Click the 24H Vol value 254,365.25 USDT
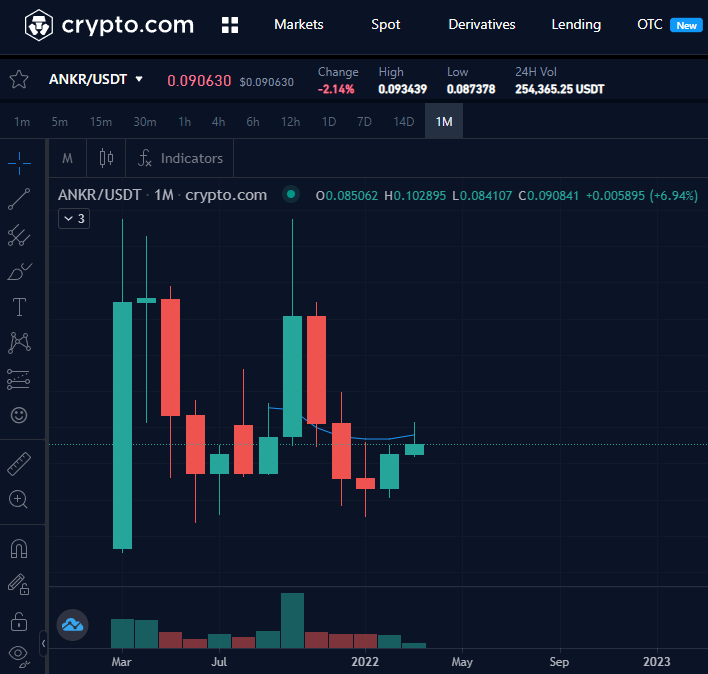 (560, 89)
